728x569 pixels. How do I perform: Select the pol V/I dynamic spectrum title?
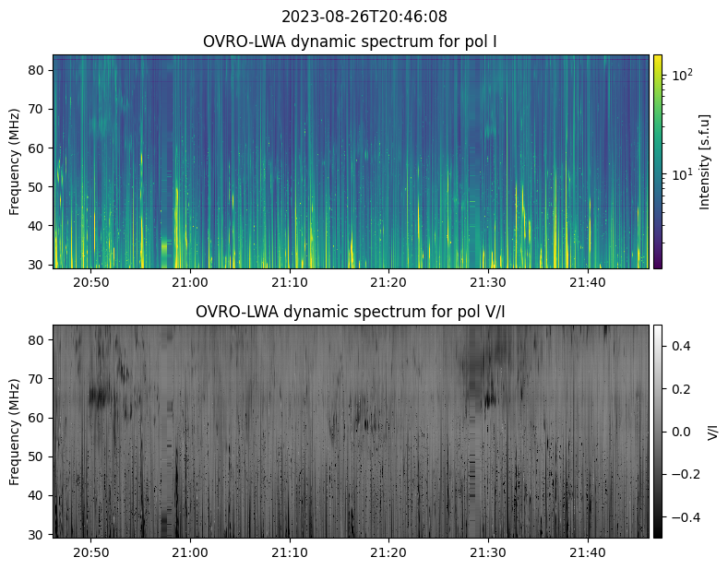click(x=352, y=312)
